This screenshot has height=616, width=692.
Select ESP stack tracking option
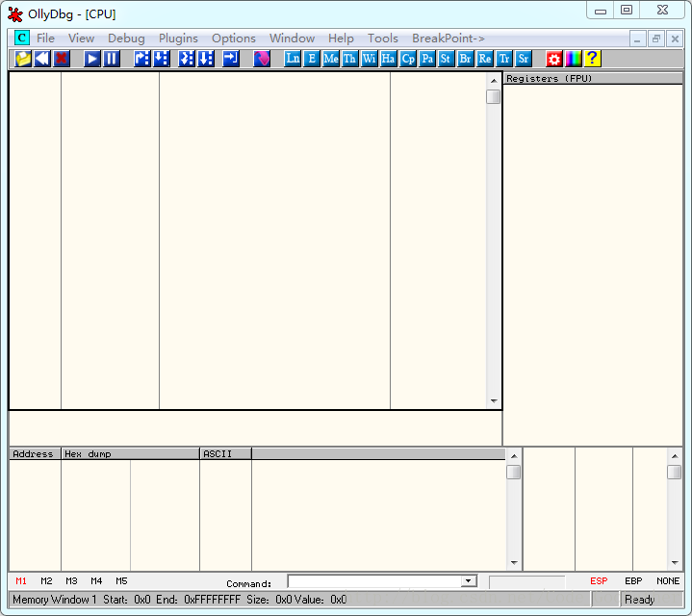point(599,581)
